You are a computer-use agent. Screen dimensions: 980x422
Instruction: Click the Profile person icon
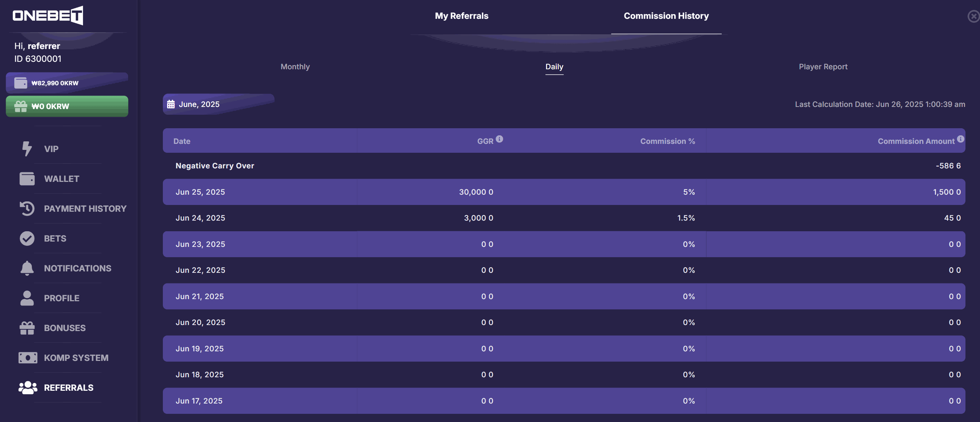click(x=27, y=298)
